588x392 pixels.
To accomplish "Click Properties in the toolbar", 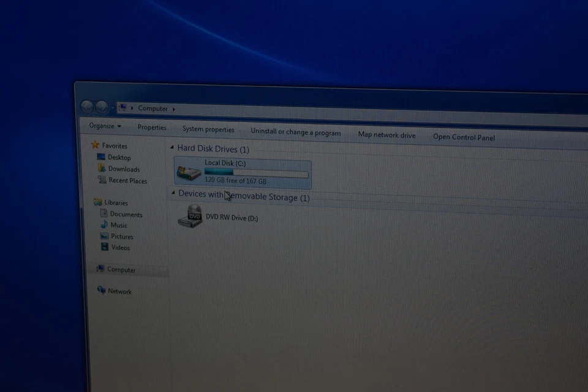I will (152, 127).
